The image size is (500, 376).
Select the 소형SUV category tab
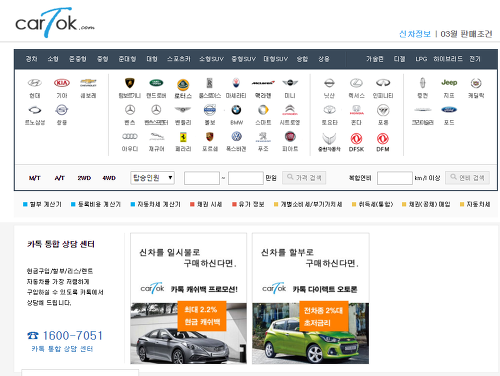tap(211, 59)
